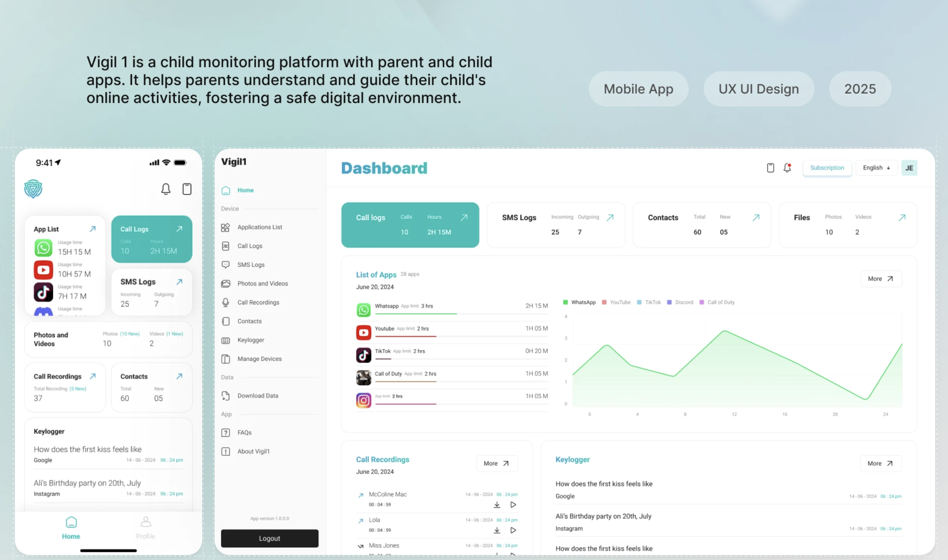Open the Call logs card arrow
Screen dimensions: 948x560
point(464,217)
